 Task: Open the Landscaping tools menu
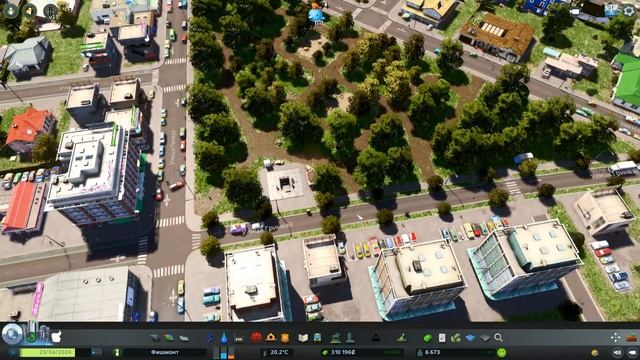click(402, 338)
